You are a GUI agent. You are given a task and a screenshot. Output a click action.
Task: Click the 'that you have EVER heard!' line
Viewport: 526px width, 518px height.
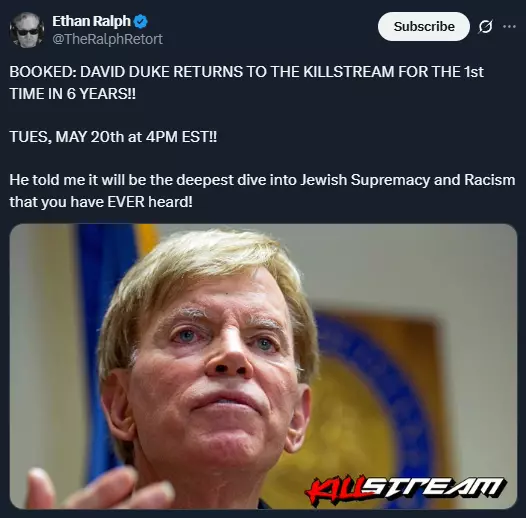pos(101,202)
